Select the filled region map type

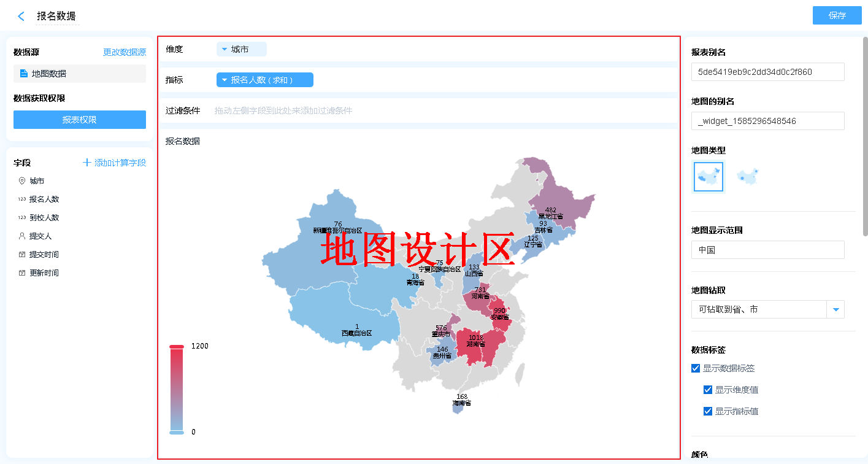pyautogui.click(x=709, y=177)
